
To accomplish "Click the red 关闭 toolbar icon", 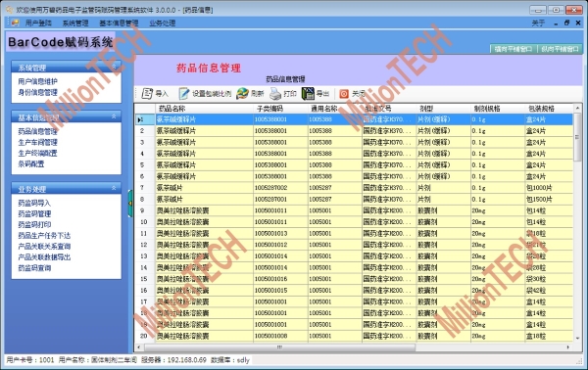I will [x=344, y=94].
